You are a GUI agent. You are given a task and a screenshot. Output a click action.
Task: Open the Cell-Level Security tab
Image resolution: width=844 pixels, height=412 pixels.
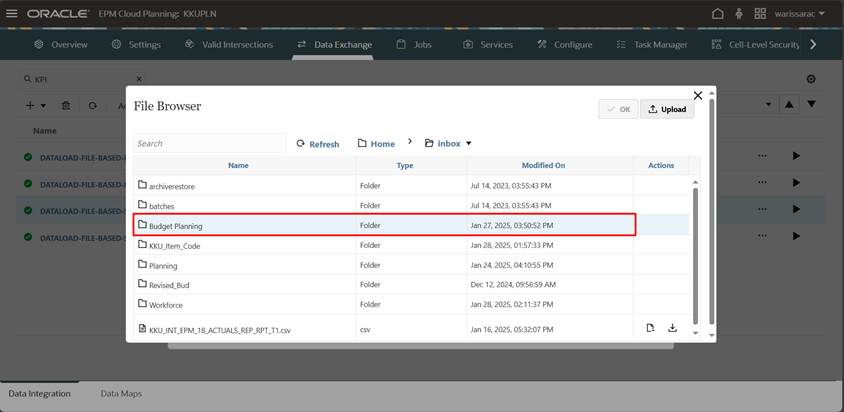pyautogui.click(x=756, y=45)
